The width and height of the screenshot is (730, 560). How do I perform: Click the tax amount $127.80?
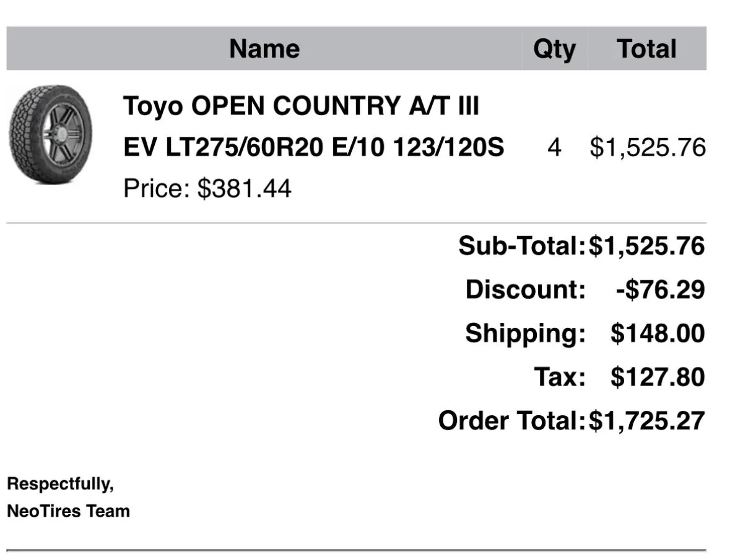(x=658, y=376)
